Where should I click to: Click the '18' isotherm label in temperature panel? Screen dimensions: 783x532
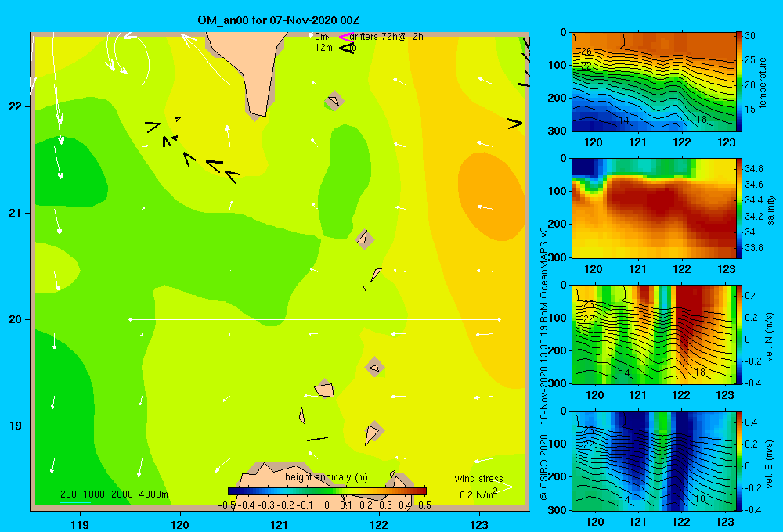pyautogui.click(x=701, y=119)
